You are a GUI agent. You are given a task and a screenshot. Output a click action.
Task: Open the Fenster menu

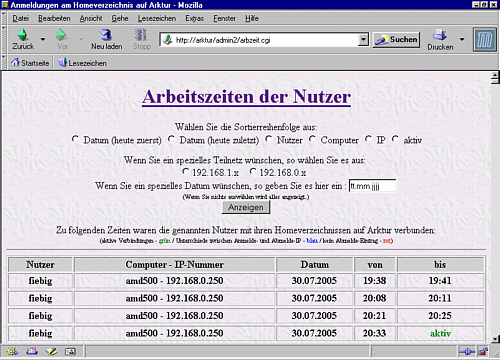[224, 18]
